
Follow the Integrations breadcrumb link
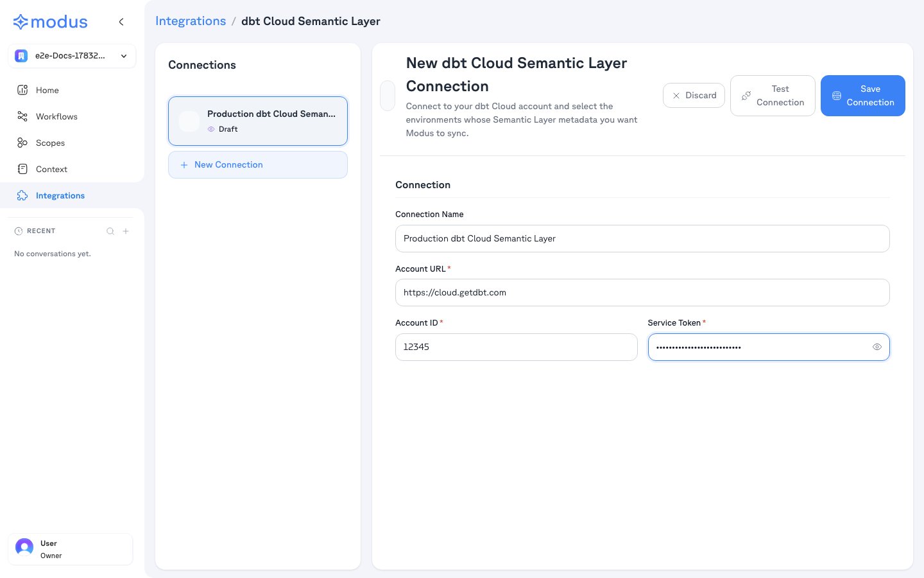click(x=191, y=21)
